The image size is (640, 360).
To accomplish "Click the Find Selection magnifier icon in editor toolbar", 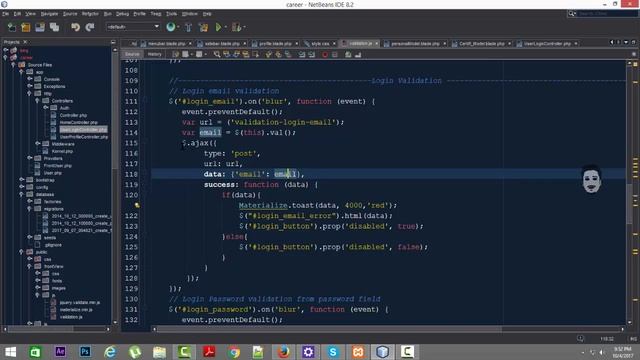I will coord(217,54).
